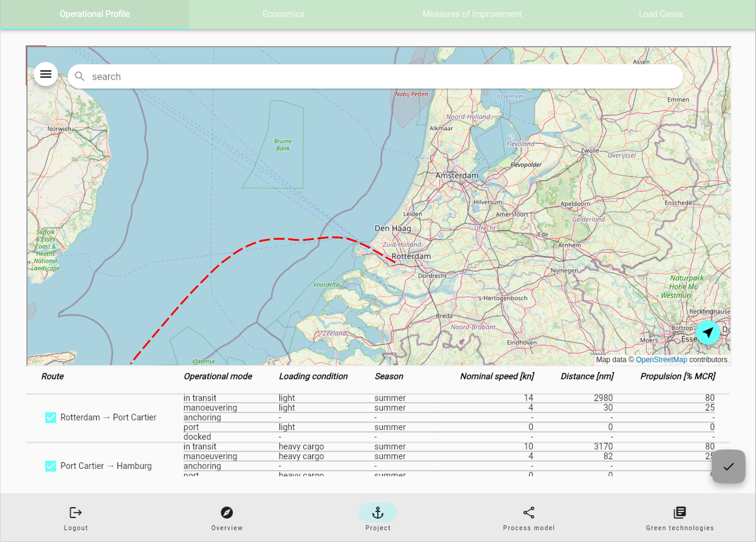Switch to the Economics tab
Screen dimensions: 756x542
tap(283, 14)
